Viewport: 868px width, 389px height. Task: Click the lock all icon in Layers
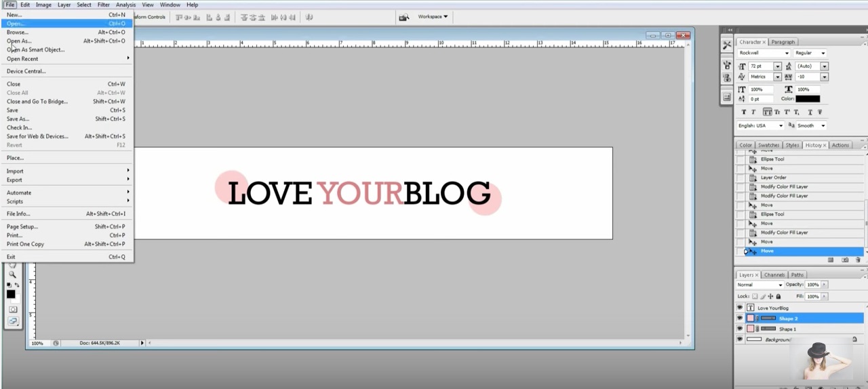tap(778, 296)
